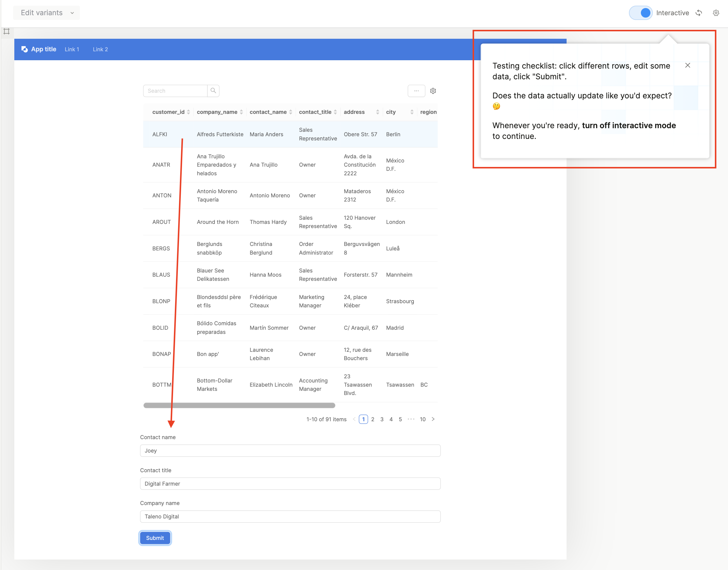Go to page 3 in pagination
This screenshot has height=570, width=728.
(x=382, y=419)
